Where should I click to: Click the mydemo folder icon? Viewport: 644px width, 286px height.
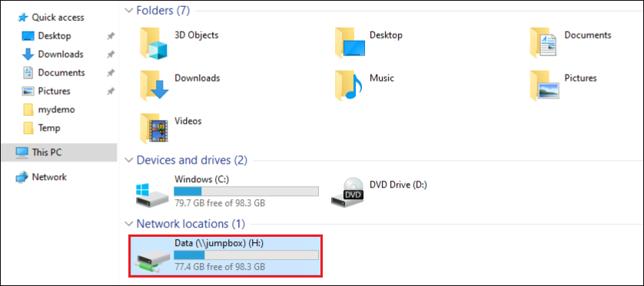tap(28, 110)
